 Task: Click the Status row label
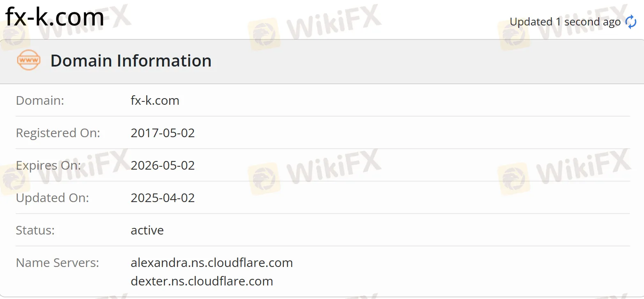tap(35, 230)
